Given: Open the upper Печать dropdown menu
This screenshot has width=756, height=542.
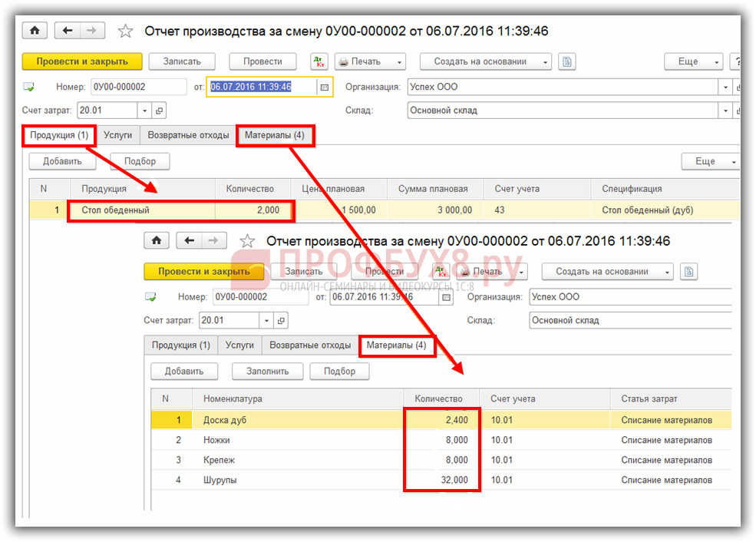Looking at the screenshot, I should pos(399,61).
